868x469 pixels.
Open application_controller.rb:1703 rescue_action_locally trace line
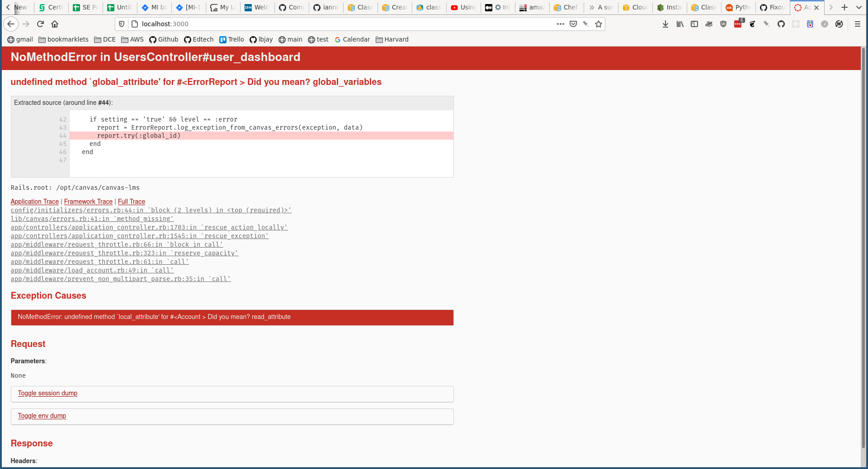pyautogui.click(x=149, y=227)
